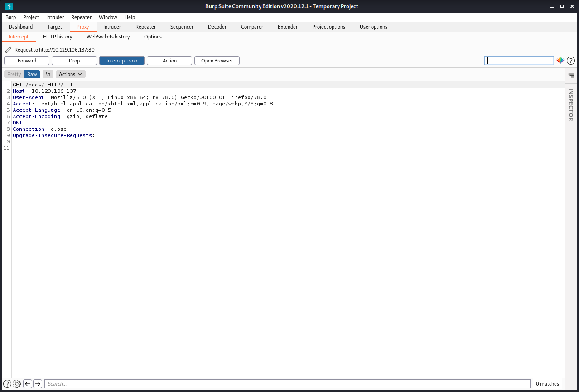The height and width of the screenshot is (392, 579).
Task: Open the Extender tab
Action: [x=287, y=27]
